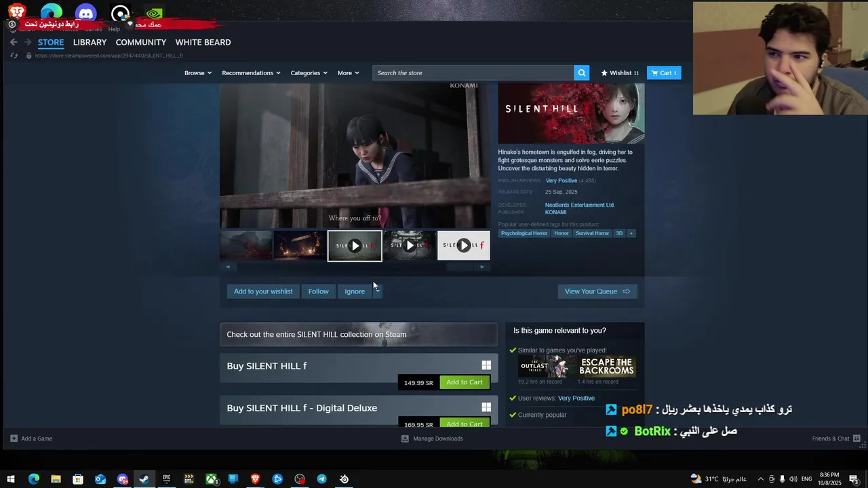Image resolution: width=868 pixels, height=488 pixels.
Task: Click the thumbnail strip left scroll arrow
Action: pyautogui.click(x=227, y=267)
